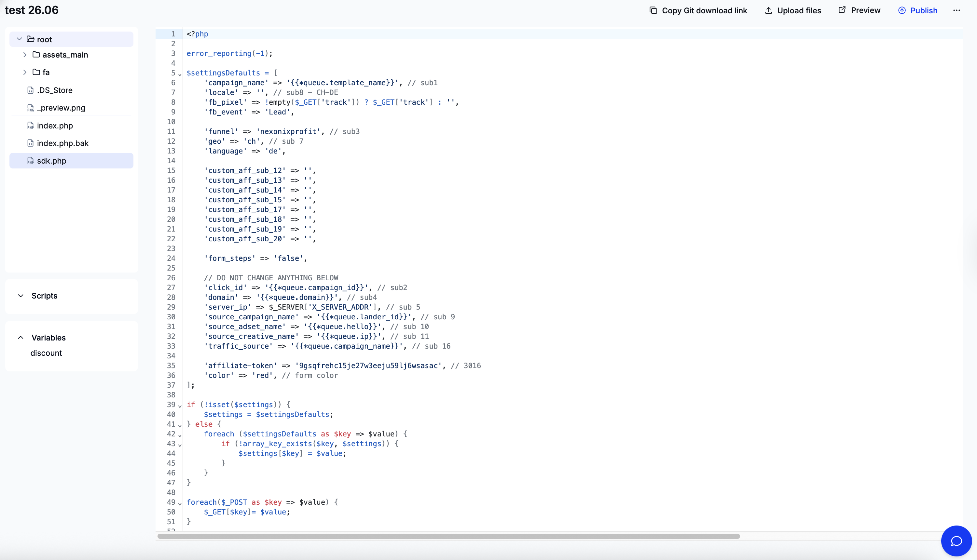The image size is (977, 560).
Task: Click the <?php opening tag
Action: [x=197, y=34]
